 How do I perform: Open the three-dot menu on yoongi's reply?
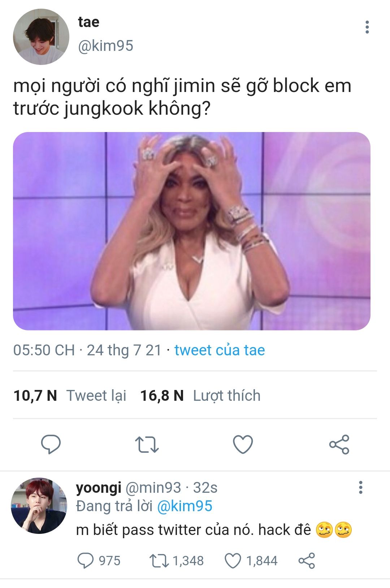tap(360, 487)
